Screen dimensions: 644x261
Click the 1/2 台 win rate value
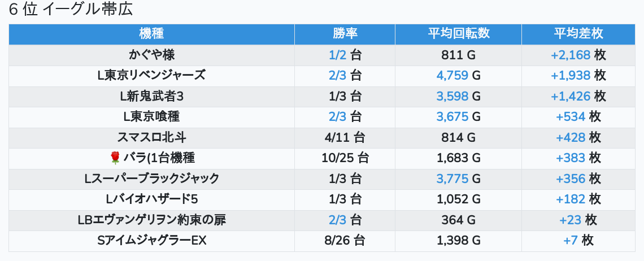[x=345, y=55]
